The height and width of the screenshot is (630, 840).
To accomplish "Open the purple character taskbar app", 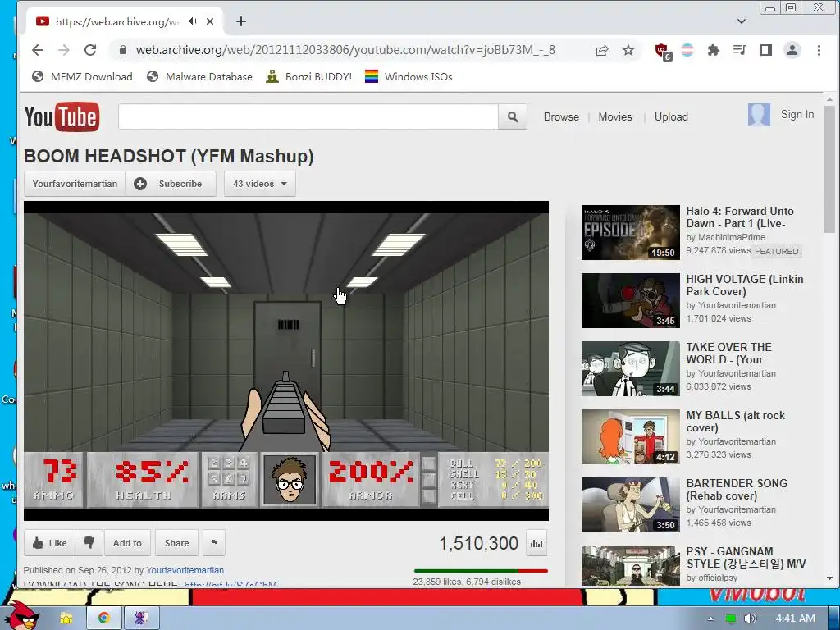I will coord(141,619).
